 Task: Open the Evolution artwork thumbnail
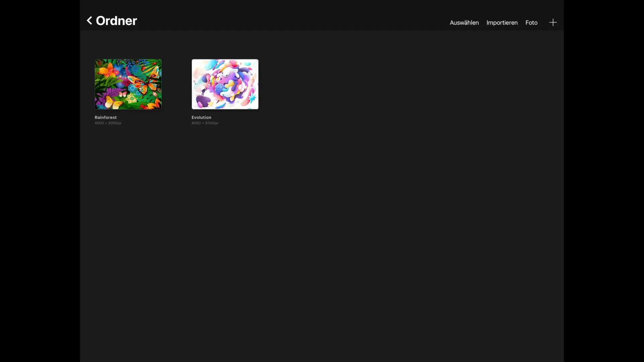tap(225, 84)
